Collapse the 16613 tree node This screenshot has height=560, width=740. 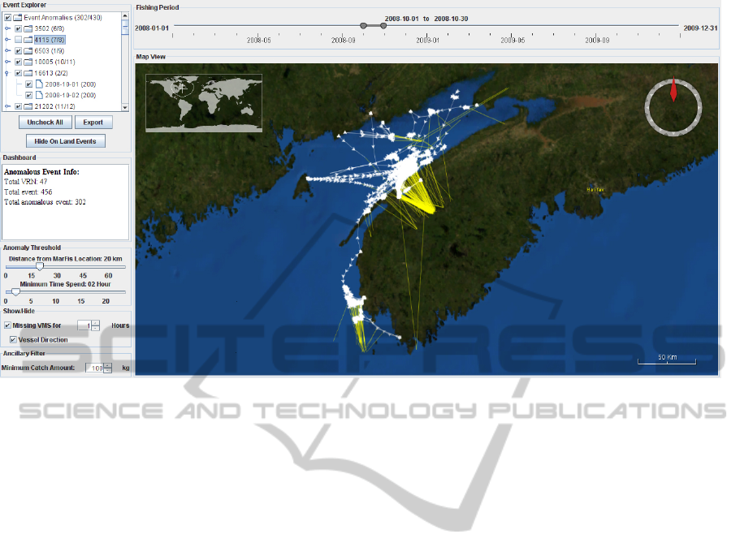(x=7, y=73)
